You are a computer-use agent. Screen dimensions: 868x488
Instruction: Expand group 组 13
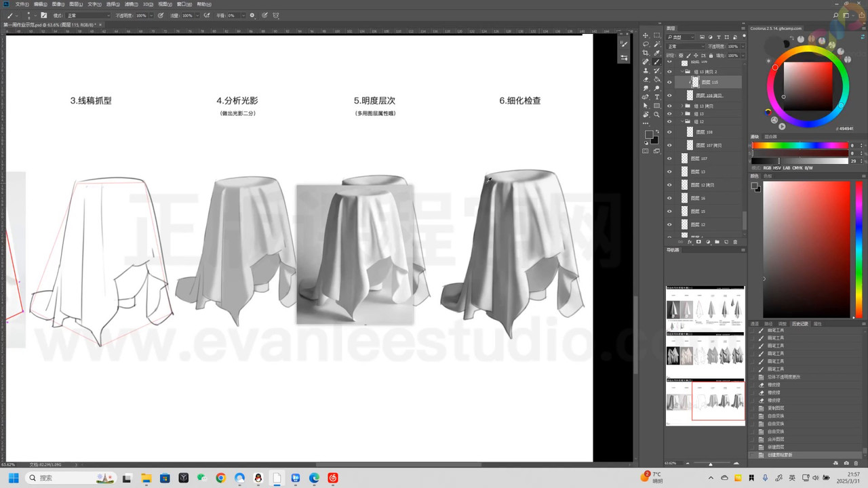coord(682,114)
